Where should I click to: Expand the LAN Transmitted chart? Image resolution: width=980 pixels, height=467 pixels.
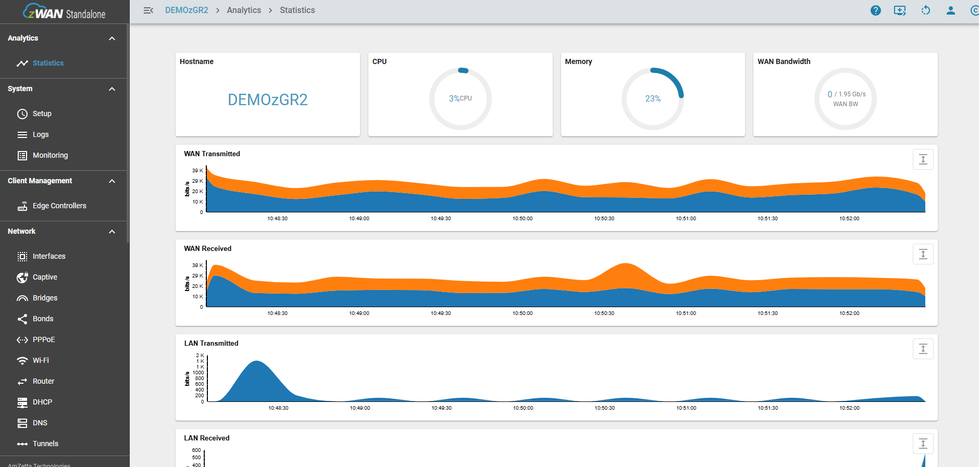[923, 349]
